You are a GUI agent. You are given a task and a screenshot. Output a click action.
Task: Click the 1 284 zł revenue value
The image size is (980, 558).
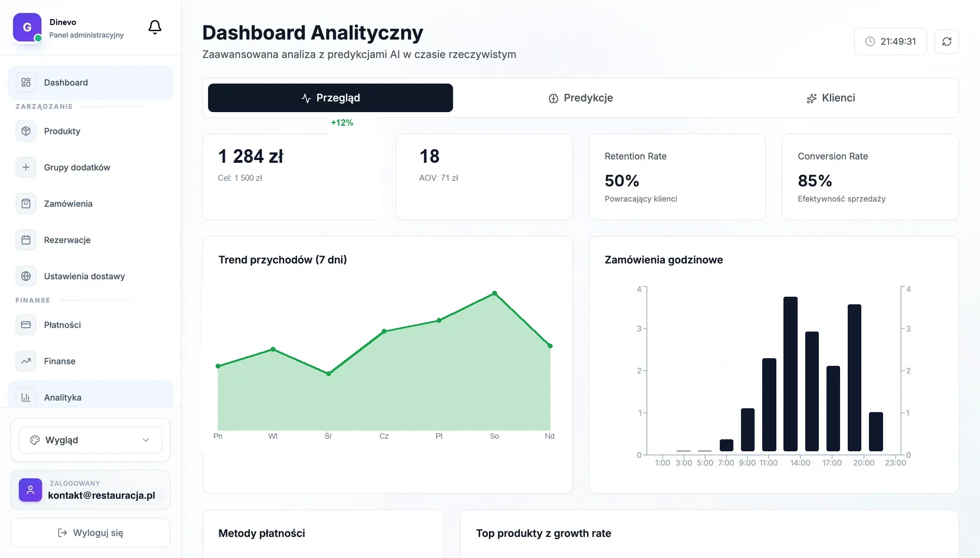tap(250, 157)
